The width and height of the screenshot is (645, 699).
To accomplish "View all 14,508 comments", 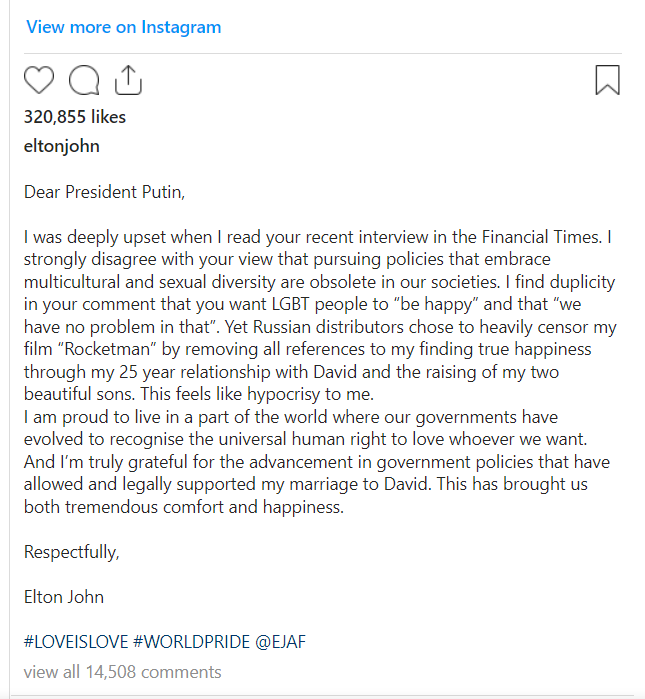I will [123, 672].
